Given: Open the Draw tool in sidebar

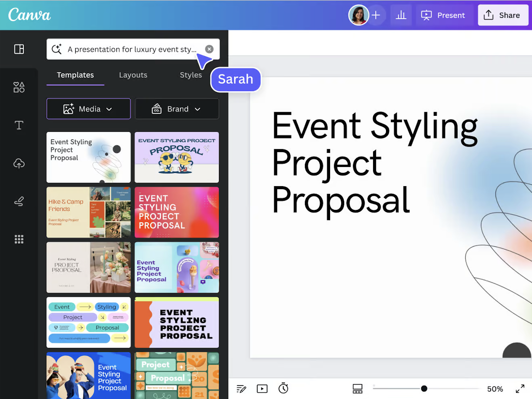Looking at the screenshot, I should pos(19,201).
